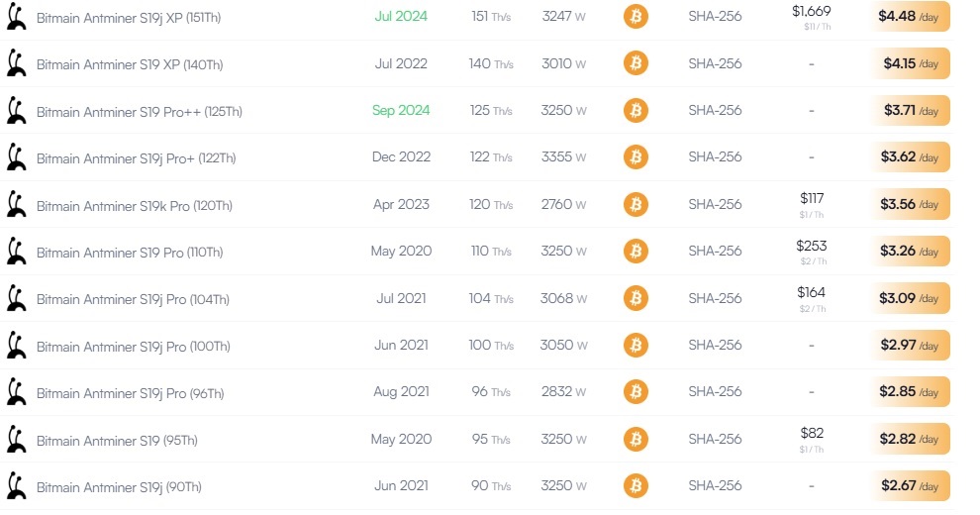
Task: Open Bitmain Antminer S19j Pro (100Th) link
Action: tap(133, 347)
